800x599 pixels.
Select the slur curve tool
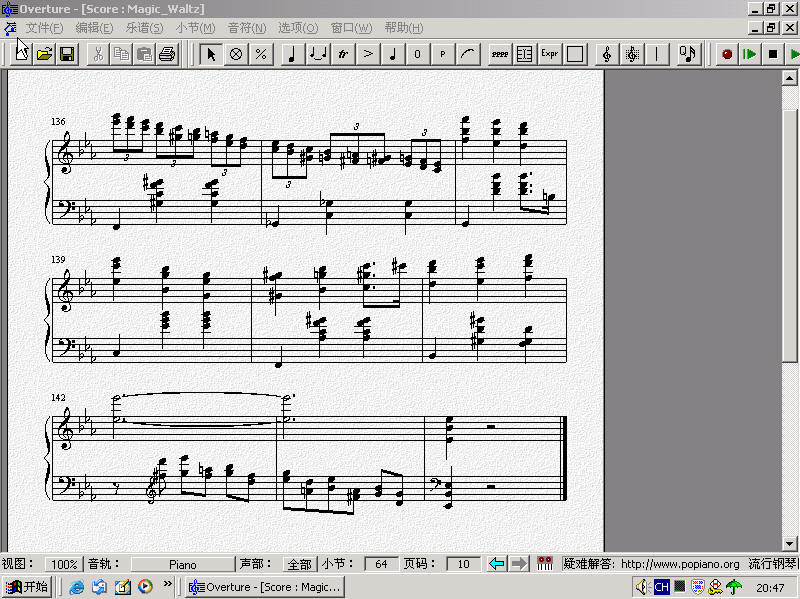tap(467, 54)
